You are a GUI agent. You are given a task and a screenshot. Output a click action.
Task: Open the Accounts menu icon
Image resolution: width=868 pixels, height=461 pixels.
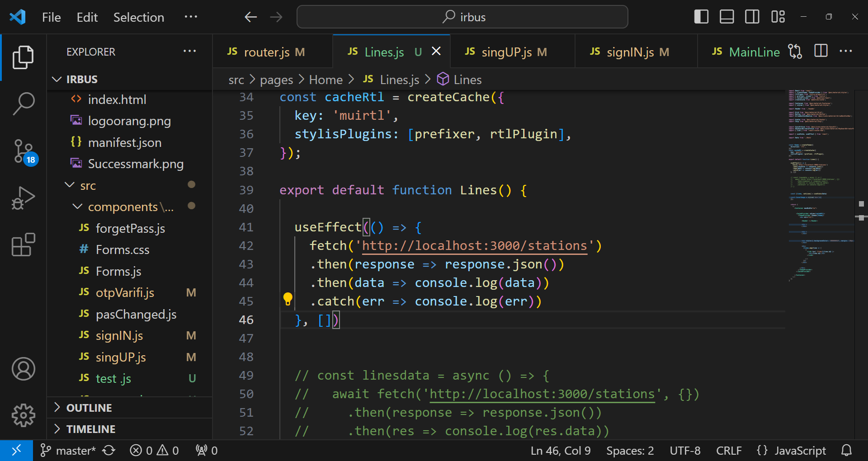24,369
